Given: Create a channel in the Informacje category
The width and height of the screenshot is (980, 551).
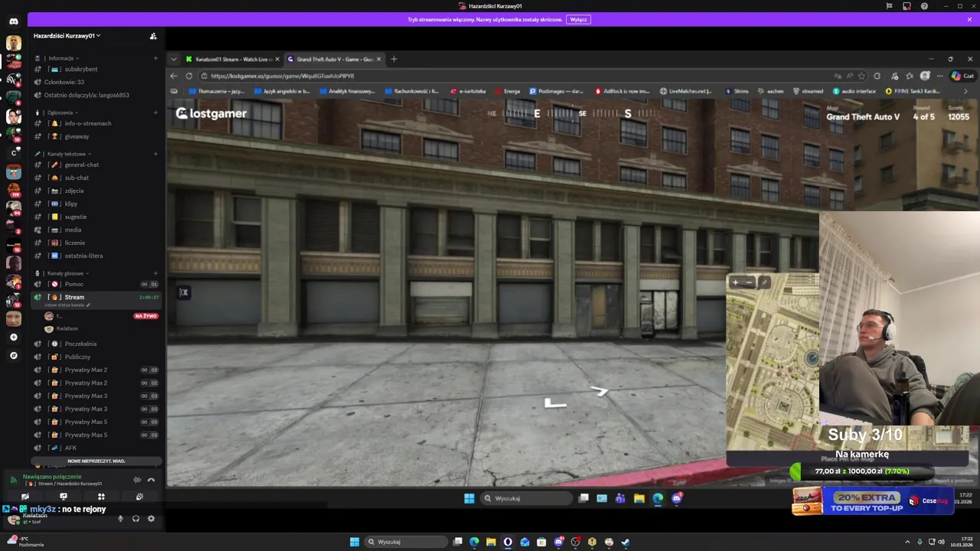Looking at the screenshot, I should pos(155,58).
